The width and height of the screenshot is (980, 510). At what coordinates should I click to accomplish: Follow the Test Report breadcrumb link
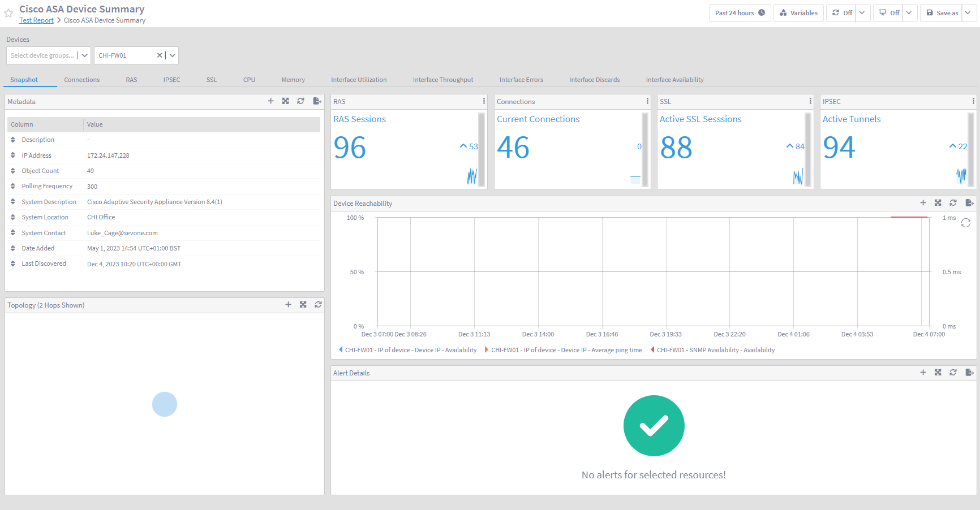[x=36, y=20]
